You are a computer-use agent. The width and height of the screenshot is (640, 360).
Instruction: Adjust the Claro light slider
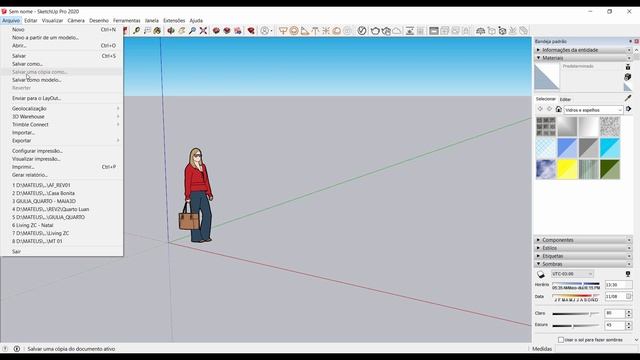[576, 314]
